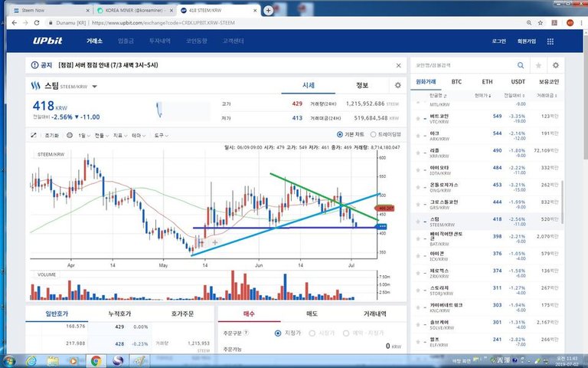Screen dimensions: 588x368
Task: Switch to the Steem Now browser tab
Action: (x=51, y=11)
